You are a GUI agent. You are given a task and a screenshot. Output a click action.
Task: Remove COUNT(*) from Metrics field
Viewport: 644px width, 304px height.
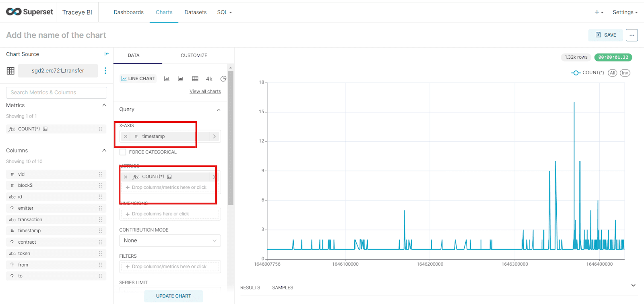[126, 177]
